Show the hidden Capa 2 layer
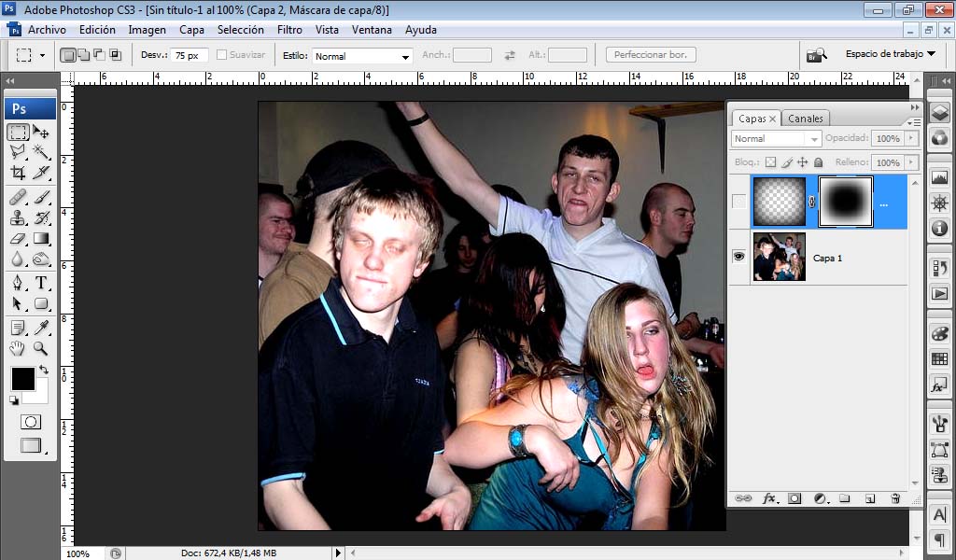This screenshot has width=956, height=560. (739, 201)
